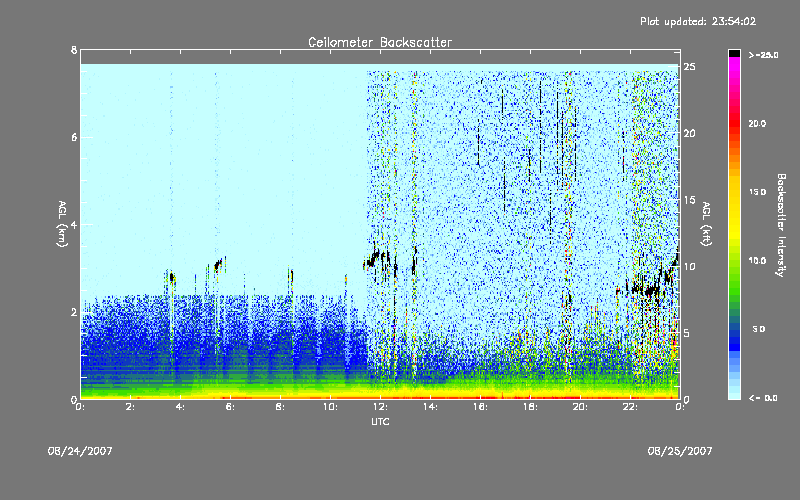Select the start date "08/24/2007"
Screen dimensions: 800x500
click(x=80, y=451)
